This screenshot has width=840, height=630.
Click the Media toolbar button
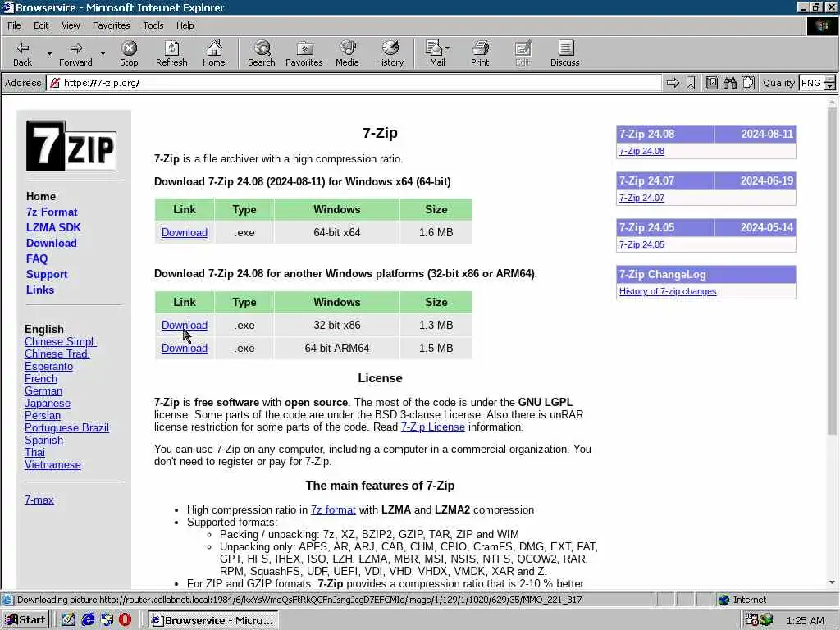tap(347, 53)
